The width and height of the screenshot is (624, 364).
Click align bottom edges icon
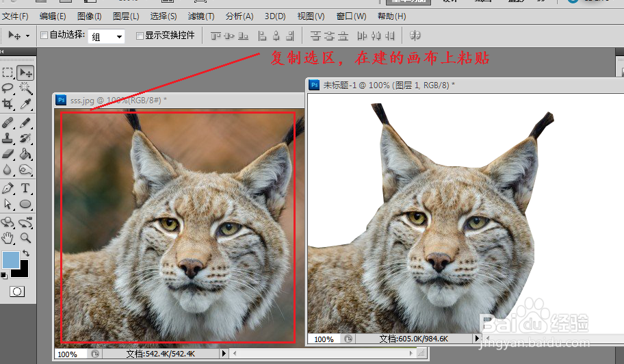(x=243, y=36)
